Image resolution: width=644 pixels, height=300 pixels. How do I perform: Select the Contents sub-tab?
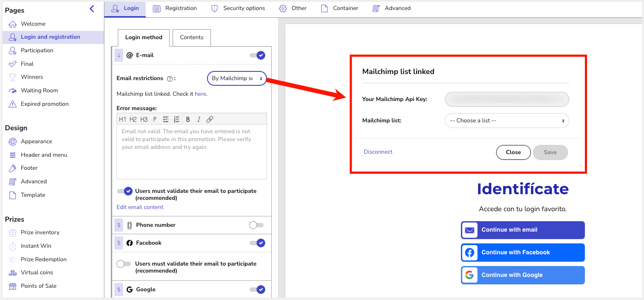[x=192, y=37]
